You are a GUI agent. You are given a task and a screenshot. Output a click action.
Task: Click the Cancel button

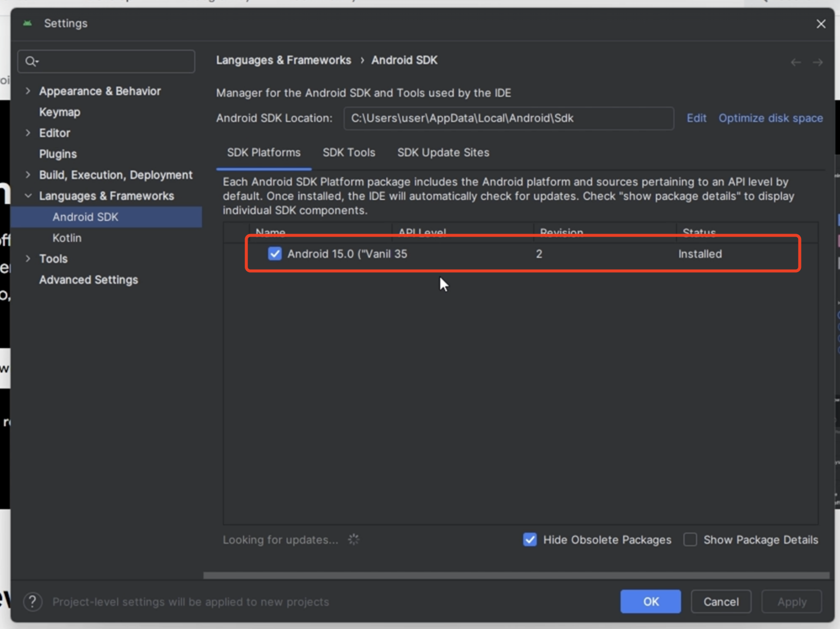coord(721,602)
